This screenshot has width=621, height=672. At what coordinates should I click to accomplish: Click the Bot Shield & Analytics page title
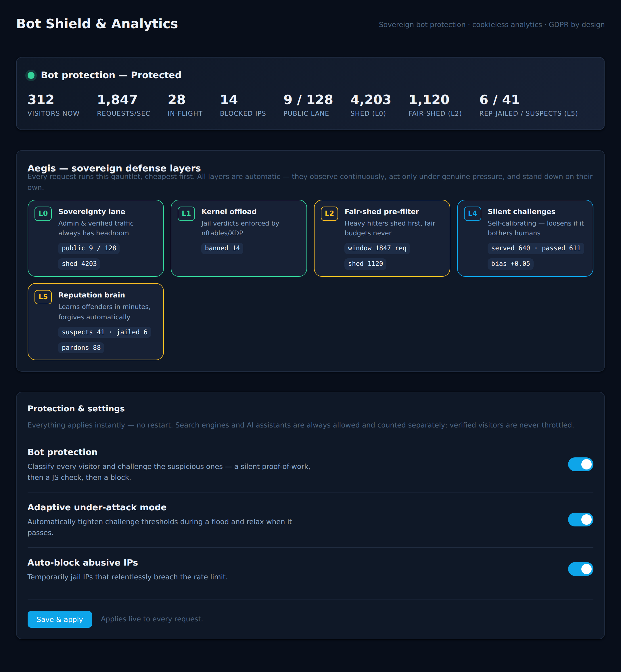pos(97,24)
